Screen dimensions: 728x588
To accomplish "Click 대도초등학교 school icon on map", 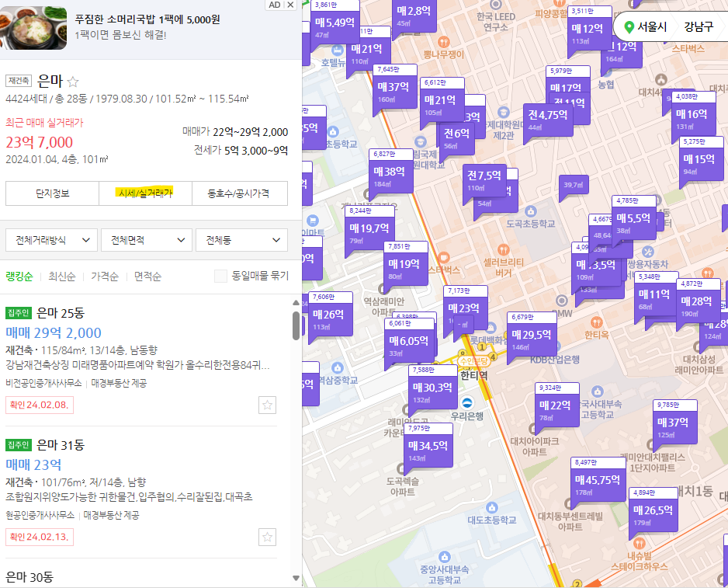I will (x=492, y=507).
